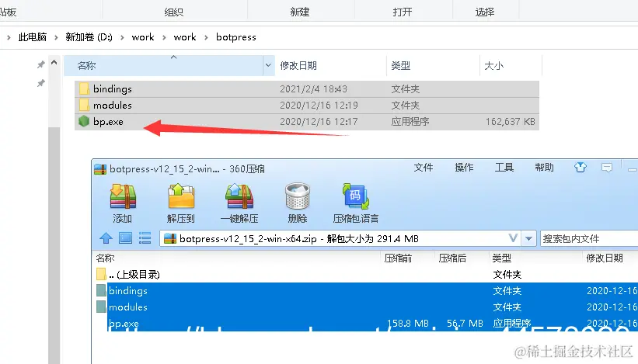Open the 帮助 menu in 360压缩
Viewport: 638px width, 364px height.
pos(545,168)
